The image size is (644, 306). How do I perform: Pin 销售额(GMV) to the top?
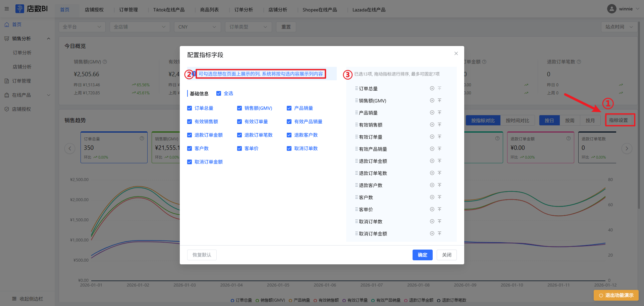point(439,100)
